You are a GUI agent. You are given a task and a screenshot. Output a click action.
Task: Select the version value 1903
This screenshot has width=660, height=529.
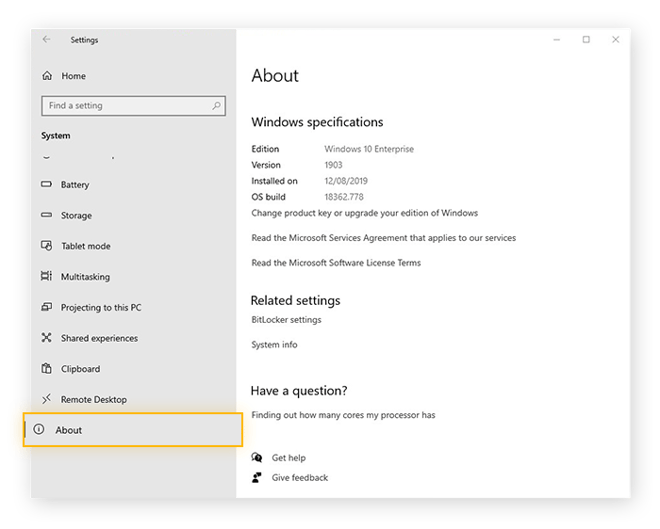(x=333, y=165)
